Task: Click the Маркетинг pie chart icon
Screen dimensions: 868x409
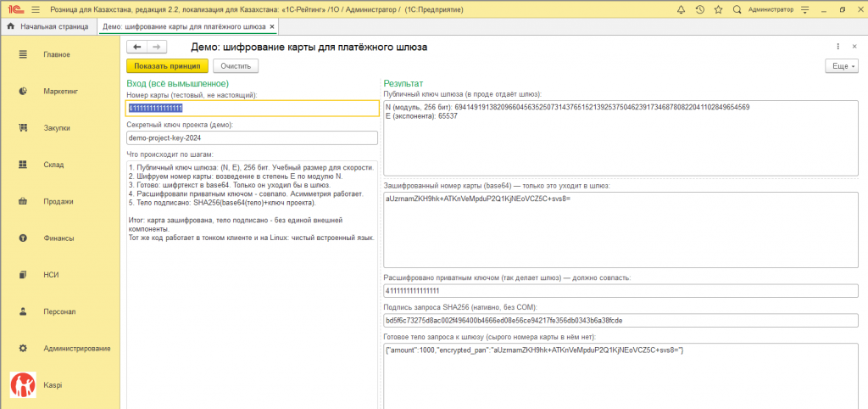Action: pyautogui.click(x=23, y=91)
